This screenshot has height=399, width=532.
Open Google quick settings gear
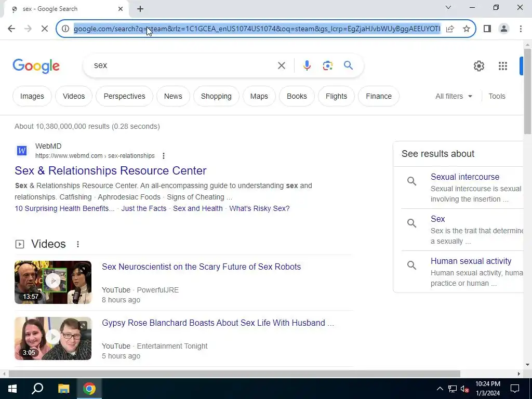click(478, 66)
